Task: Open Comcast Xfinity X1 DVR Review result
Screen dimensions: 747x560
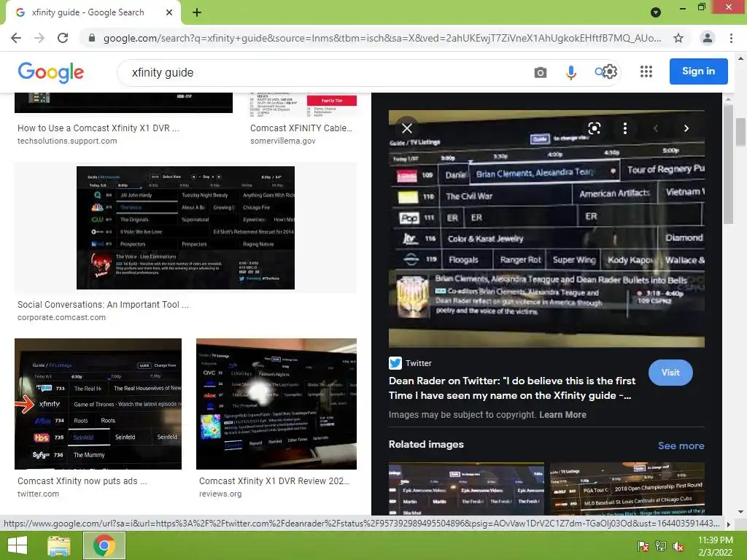Action: point(274,481)
